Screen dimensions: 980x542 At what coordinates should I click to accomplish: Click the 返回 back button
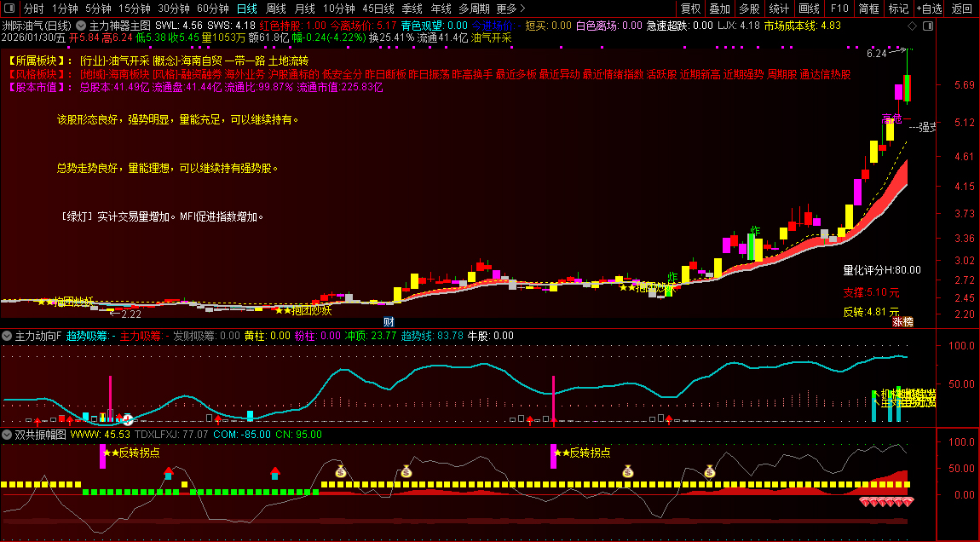tap(962, 9)
